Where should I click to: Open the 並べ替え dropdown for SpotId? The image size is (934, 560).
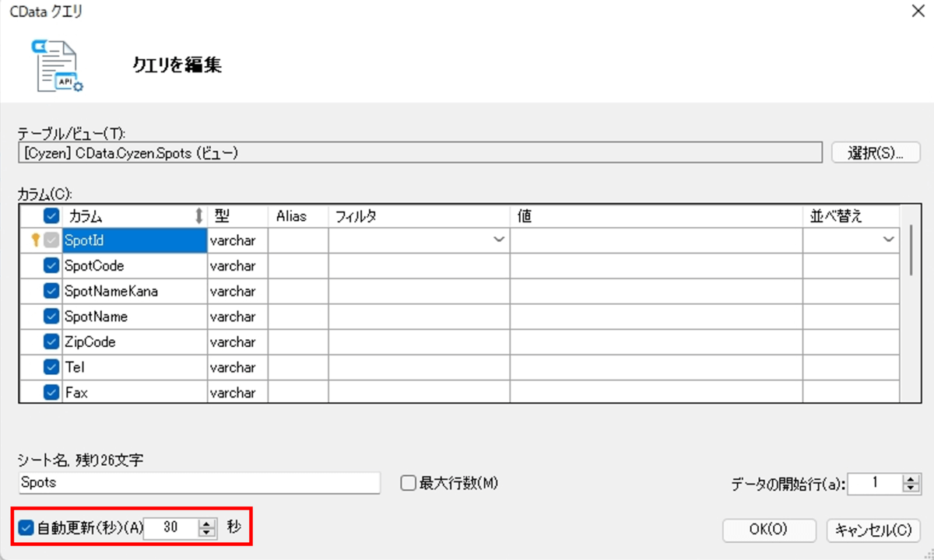pyautogui.click(x=889, y=240)
